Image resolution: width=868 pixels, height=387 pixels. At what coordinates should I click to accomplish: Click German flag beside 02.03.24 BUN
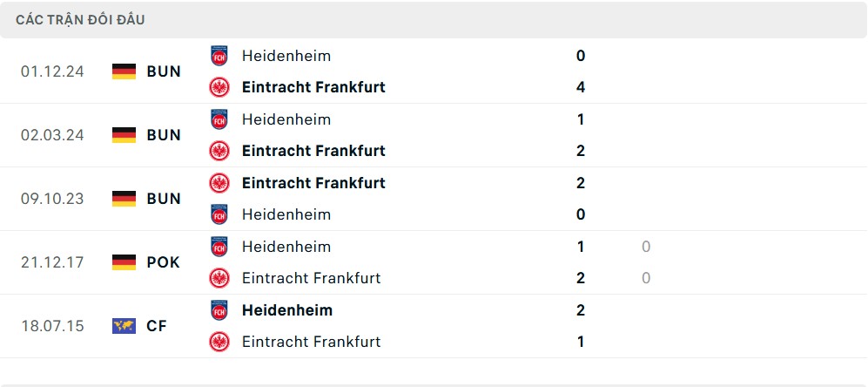pyautogui.click(x=124, y=135)
